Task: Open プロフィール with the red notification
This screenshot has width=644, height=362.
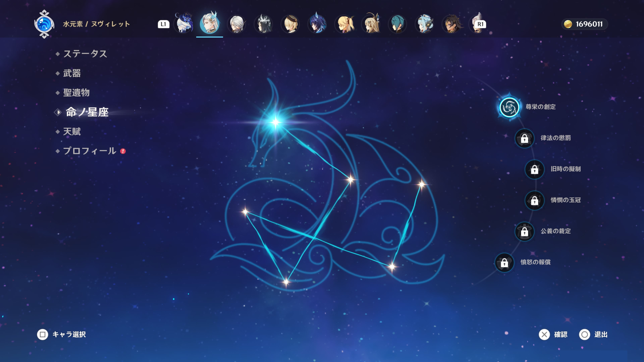Action: (90, 151)
